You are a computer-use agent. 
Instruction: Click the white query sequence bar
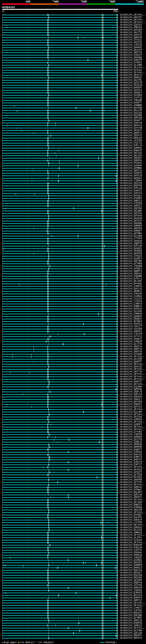coord(60,9)
